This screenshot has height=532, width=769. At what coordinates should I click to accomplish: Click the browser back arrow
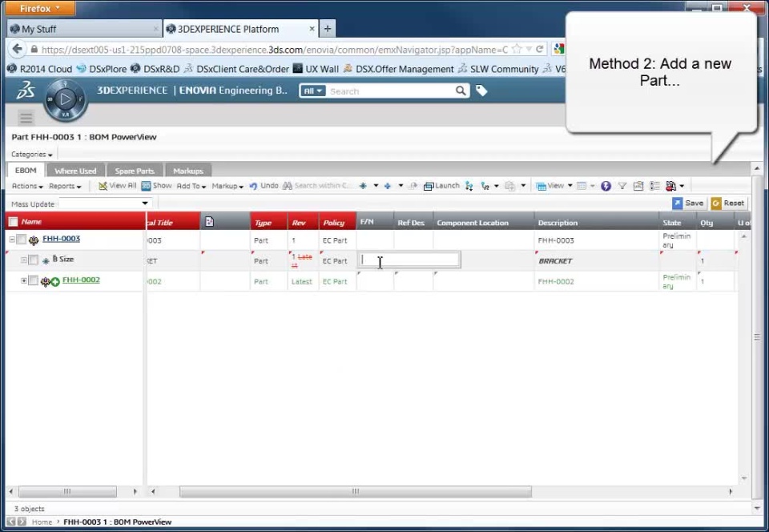click(18, 49)
